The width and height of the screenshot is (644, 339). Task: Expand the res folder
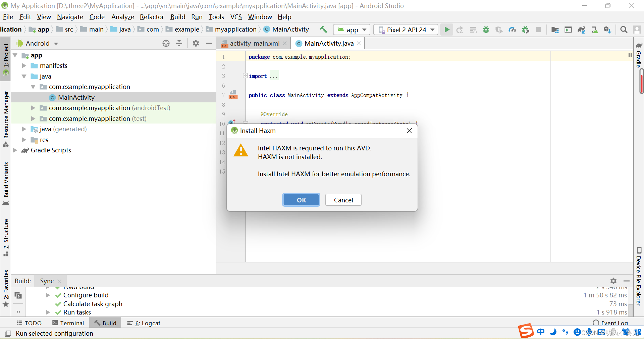tap(24, 140)
